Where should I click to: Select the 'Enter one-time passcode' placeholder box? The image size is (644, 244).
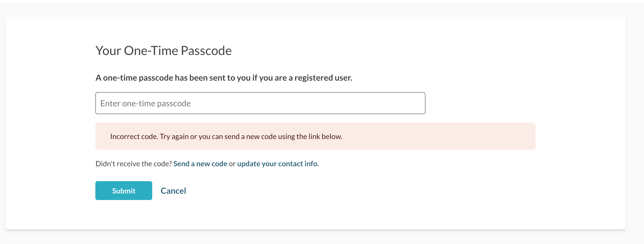coord(260,103)
